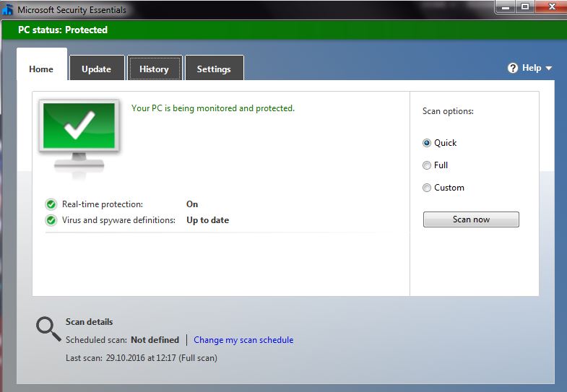The height and width of the screenshot is (392, 567).
Task: Click the Help question mark icon
Action: point(512,68)
